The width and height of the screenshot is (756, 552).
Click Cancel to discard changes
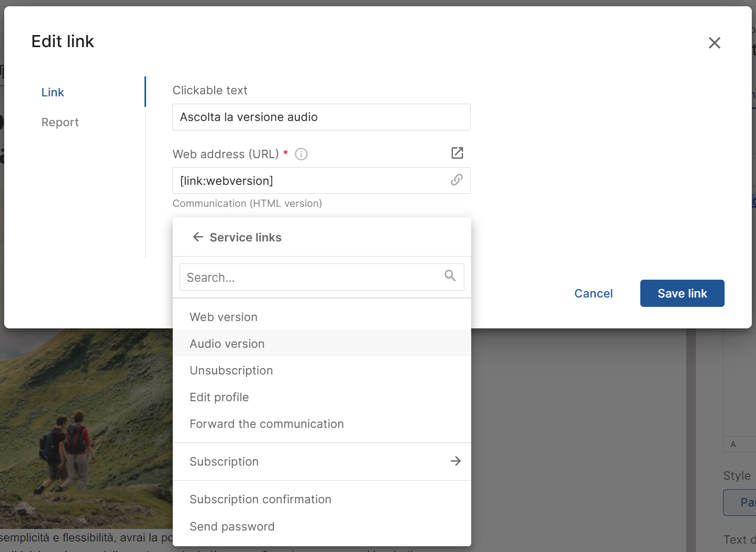(x=593, y=293)
